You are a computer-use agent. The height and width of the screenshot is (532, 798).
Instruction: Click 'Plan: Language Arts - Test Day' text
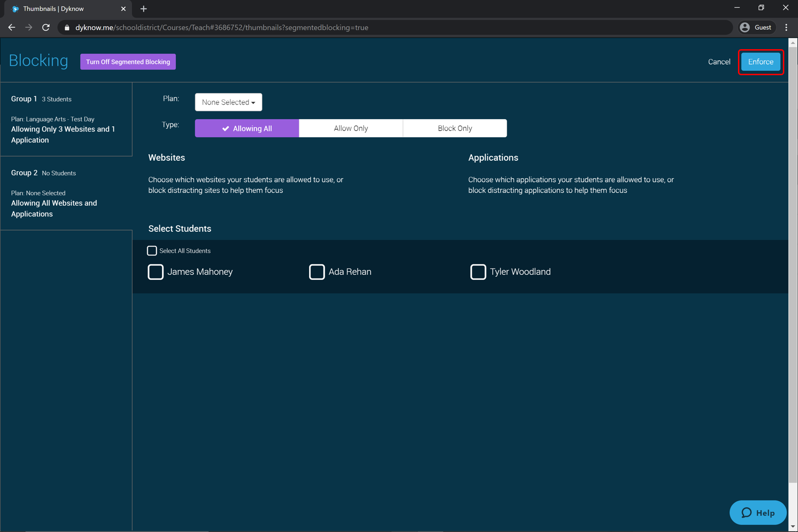pos(52,119)
